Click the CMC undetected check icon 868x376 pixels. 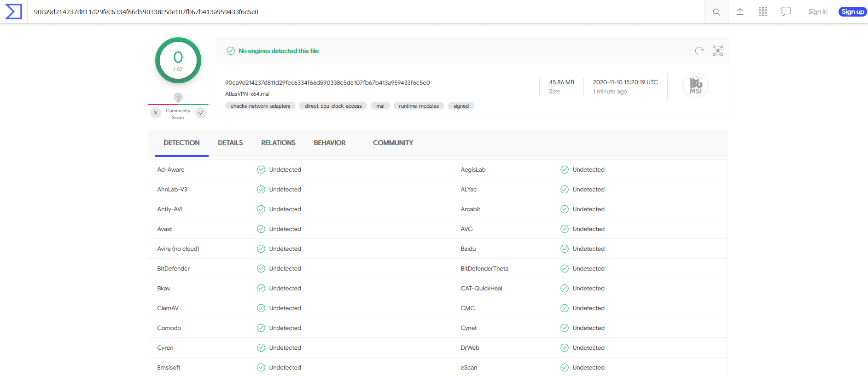tap(565, 308)
